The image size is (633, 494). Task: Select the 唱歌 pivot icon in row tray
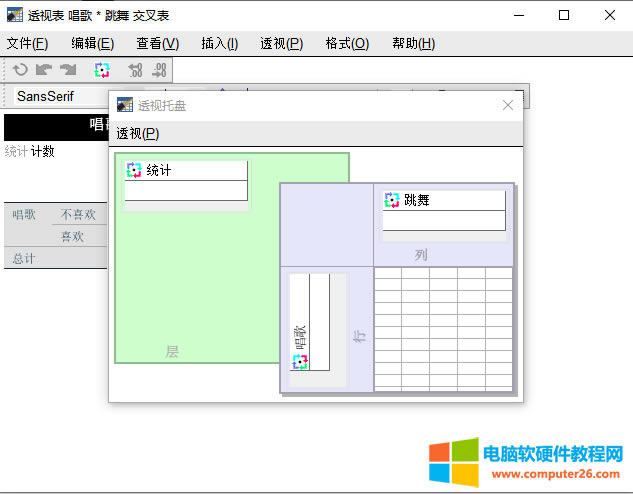click(x=300, y=361)
